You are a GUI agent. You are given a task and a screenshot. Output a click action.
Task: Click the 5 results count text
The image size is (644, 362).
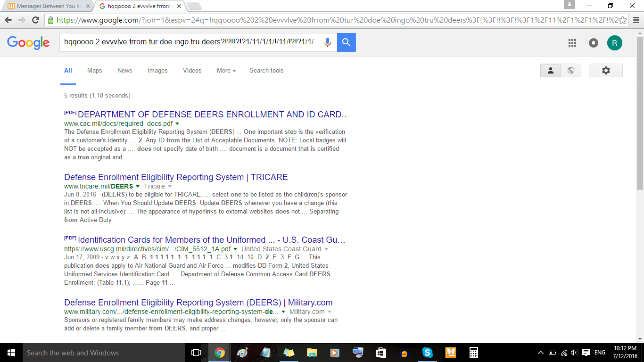(97, 95)
